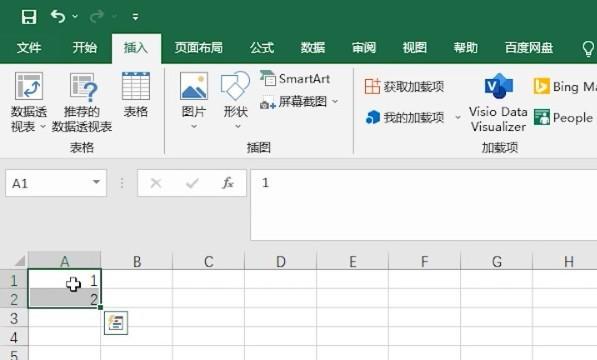The width and height of the screenshot is (597, 360).
Task: Open the Undo history dropdown arrow
Action: (75, 16)
